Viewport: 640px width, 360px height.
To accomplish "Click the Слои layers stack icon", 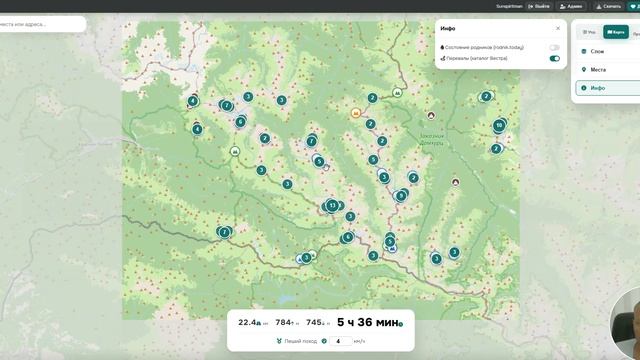I will pos(584,51).
